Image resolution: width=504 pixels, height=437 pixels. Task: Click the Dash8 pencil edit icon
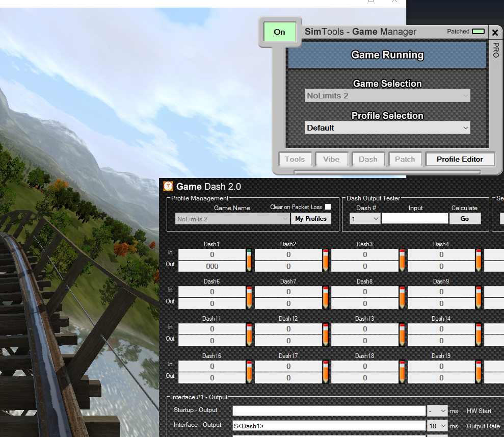point(402,297)
